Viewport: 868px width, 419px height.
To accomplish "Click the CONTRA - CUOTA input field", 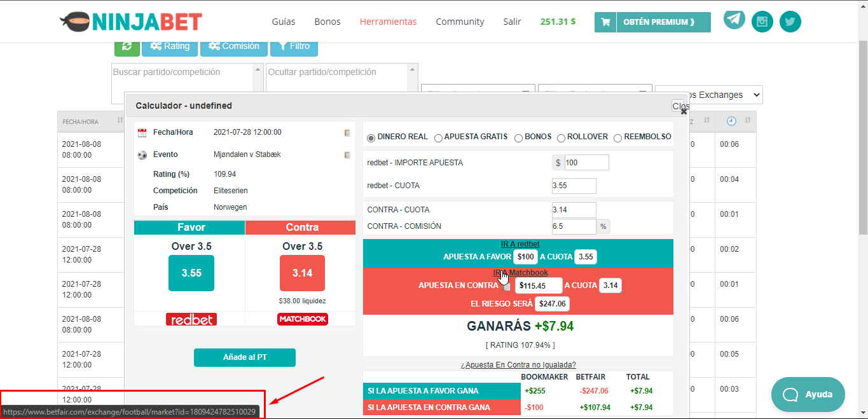I will (x=574, y=210).
